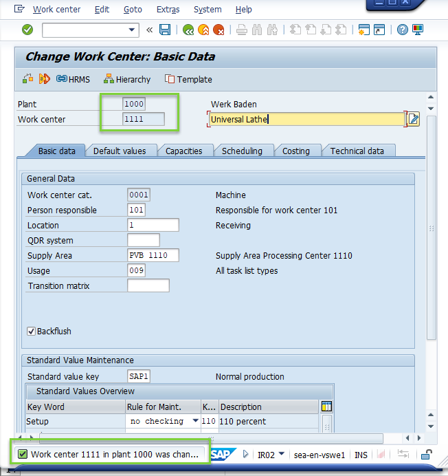Click the sea-en-vswe1 server status field
The width and height of the screenshot is (448, 476).
pos(319,455)
